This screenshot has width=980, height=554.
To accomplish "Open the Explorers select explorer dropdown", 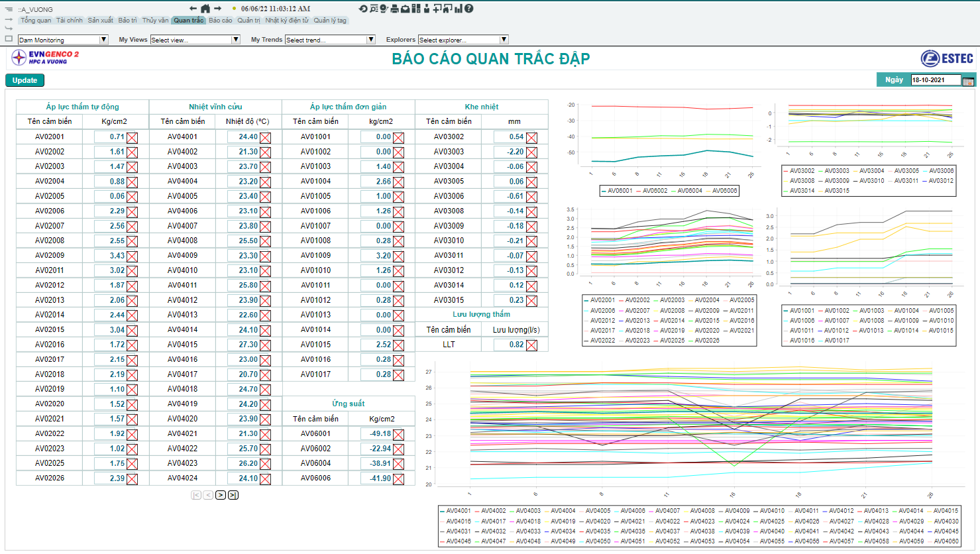I will pyautogui.click(x=463, y=40).
